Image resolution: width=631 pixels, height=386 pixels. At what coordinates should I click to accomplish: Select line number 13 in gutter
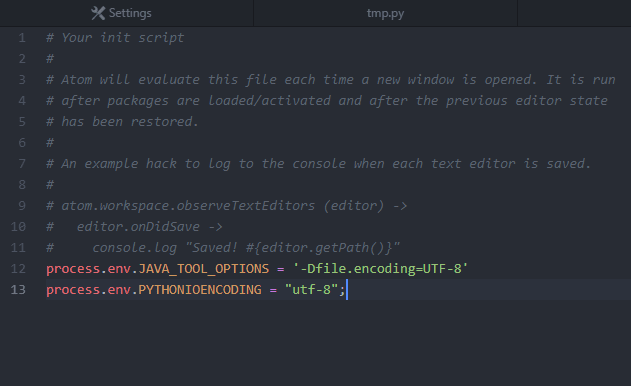[x=18, y=290]
